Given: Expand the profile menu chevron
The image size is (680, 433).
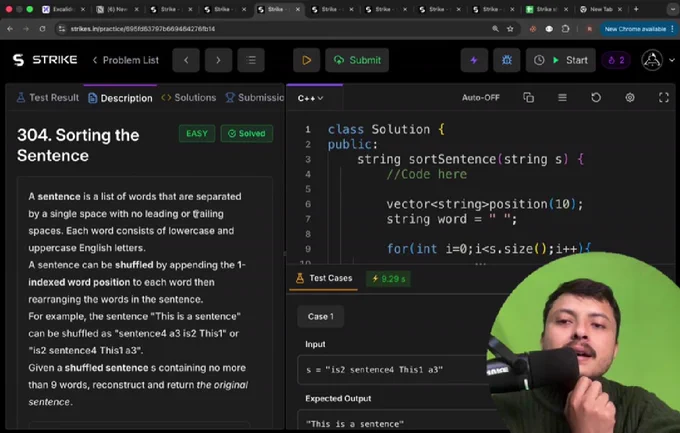Looking at the screenshot, I should (x=672, y=60).
